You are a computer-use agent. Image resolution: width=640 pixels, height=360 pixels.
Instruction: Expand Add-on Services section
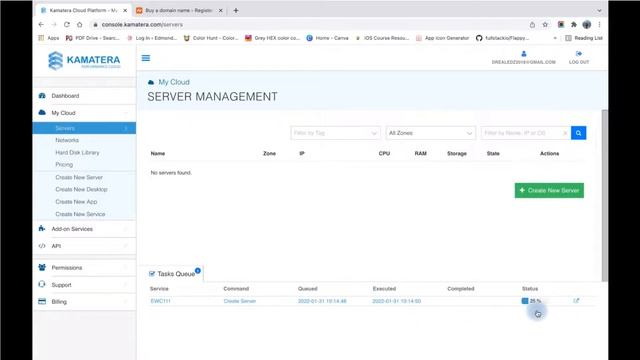84,229
